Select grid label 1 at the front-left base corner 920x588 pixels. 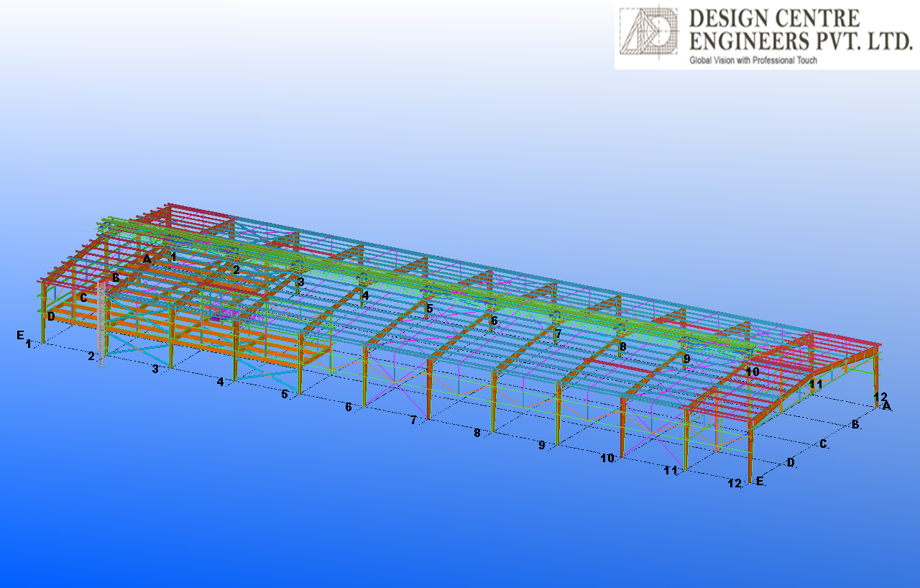point(29,344)
